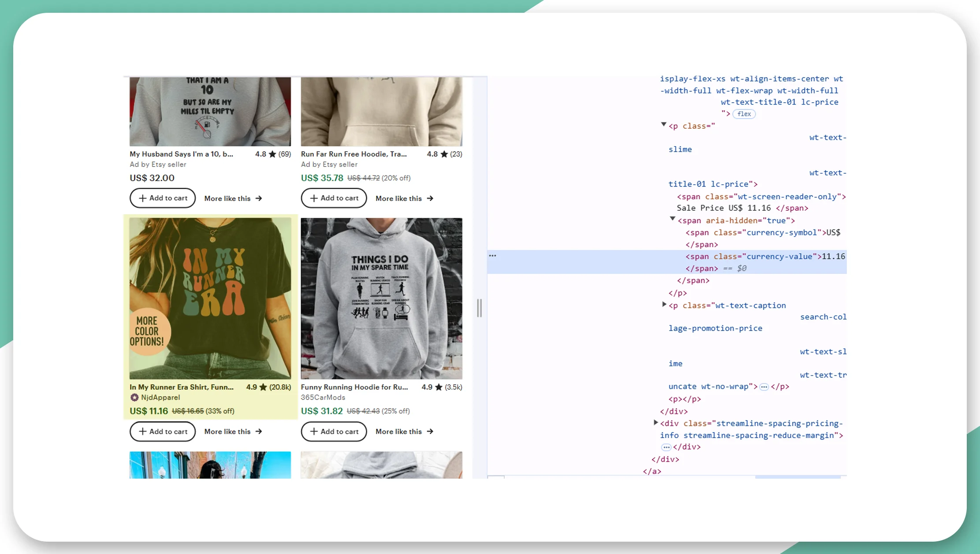The image size is (980, 554).
Task: Click the In My Runner Era product image
Action: coord(210,298)
